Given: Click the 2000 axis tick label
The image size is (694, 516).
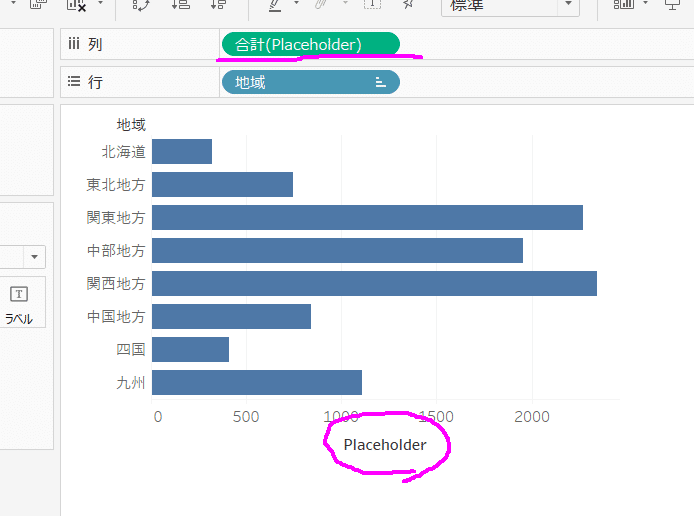Looking at the screenshot, I should (x=532, y=417).
